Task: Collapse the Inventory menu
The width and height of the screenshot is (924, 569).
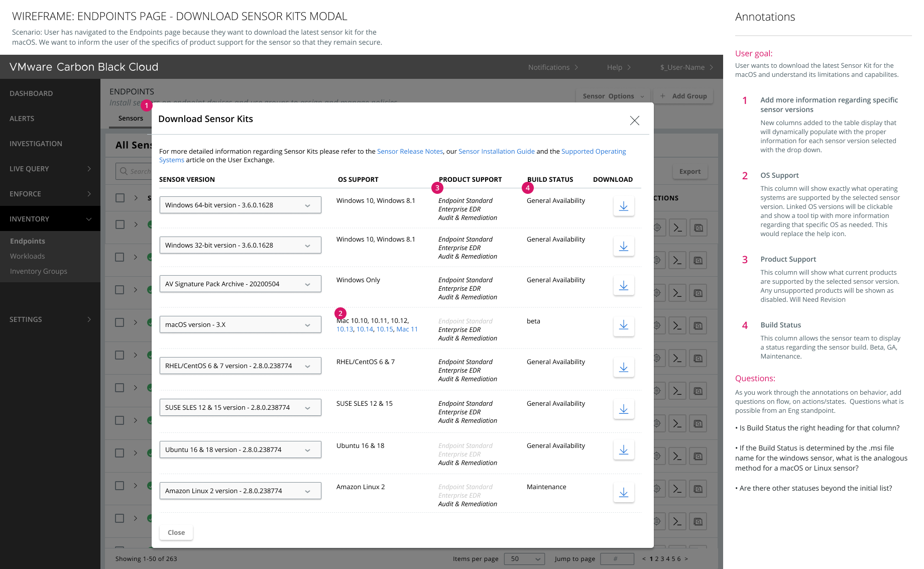Action: [50, 219]
